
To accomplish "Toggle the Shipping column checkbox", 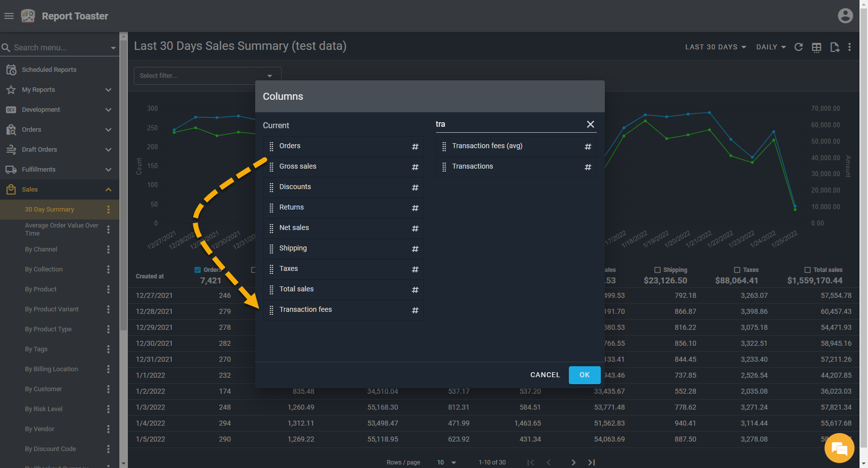I will [657, 270].
